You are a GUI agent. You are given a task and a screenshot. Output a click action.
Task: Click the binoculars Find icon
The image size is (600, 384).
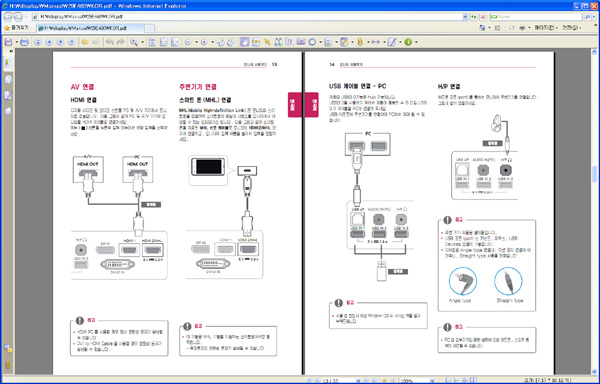coord(279,42)
